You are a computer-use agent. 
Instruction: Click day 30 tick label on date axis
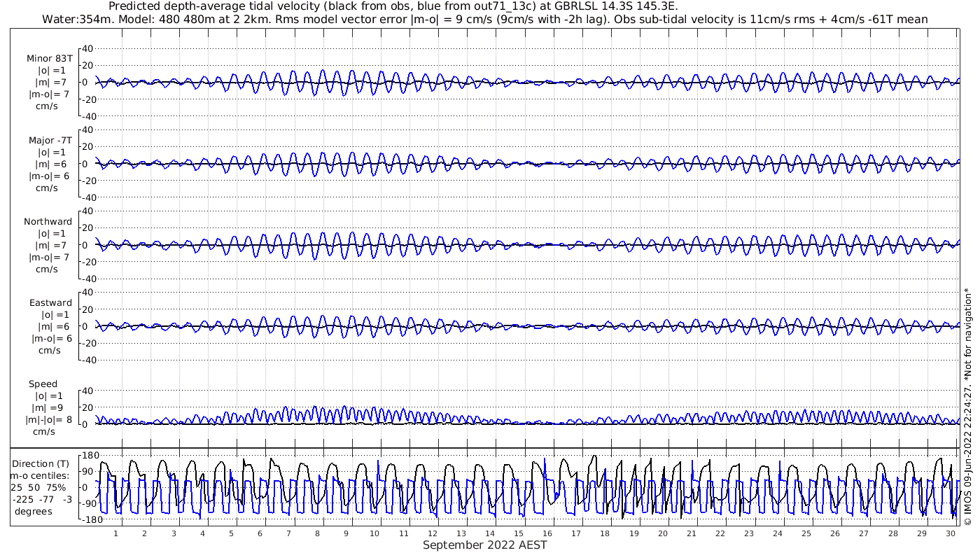(x=950, y=533)
